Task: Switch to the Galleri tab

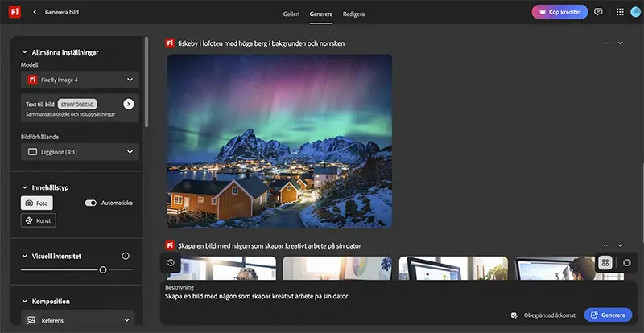Action: point(291,14)
